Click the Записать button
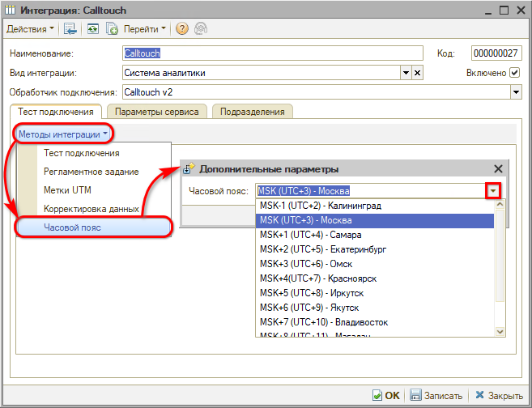 [436, 395]
